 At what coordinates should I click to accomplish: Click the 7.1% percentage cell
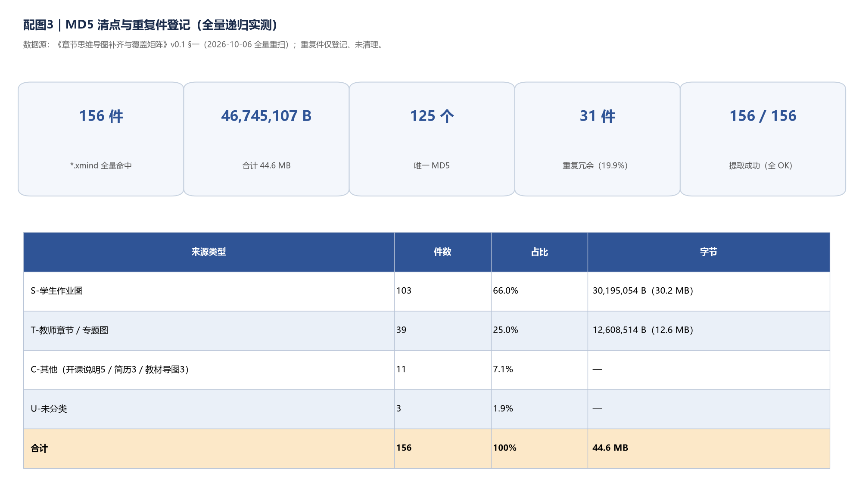pyautogui.click(x=539, y=370)
